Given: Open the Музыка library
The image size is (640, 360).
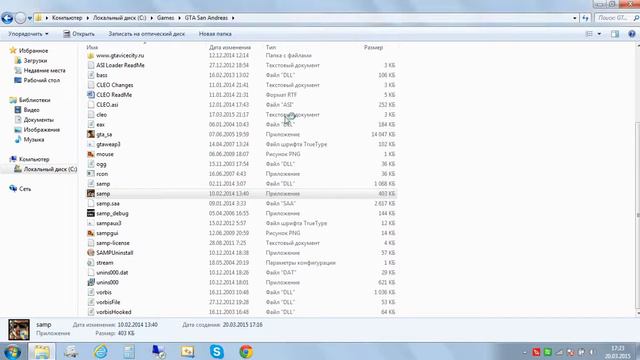Looking at the screenshot, I should (33, 140).
